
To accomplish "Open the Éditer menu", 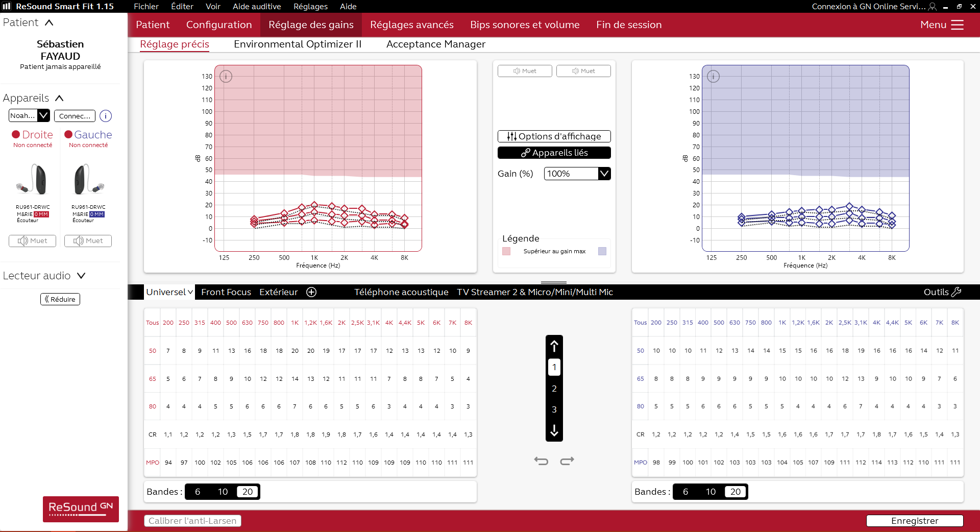I will click(182, 7).
